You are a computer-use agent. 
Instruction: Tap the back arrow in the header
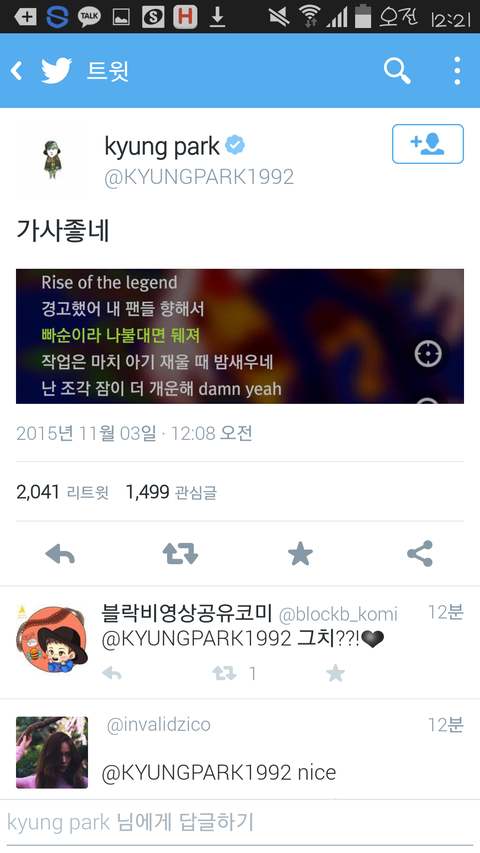[17, 71]
